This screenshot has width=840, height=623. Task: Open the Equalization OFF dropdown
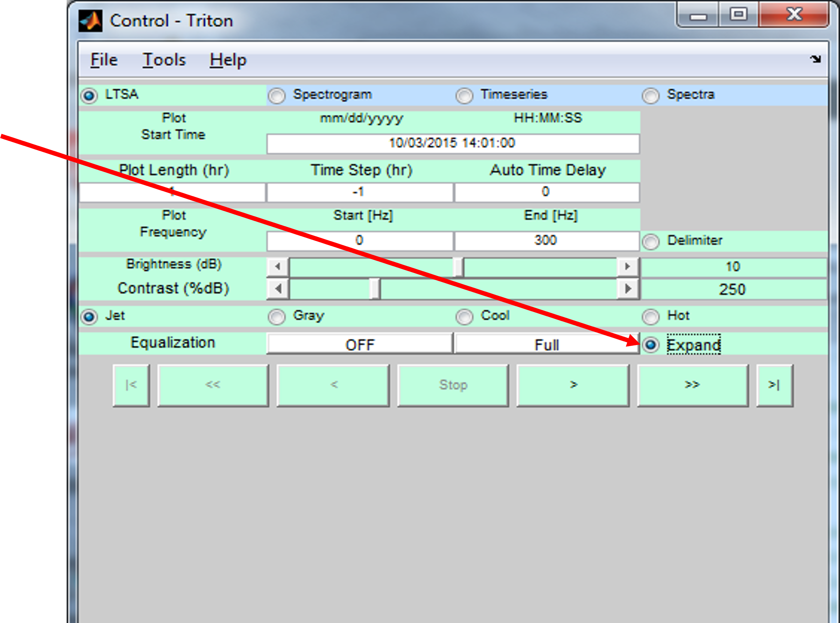[360, 344]
